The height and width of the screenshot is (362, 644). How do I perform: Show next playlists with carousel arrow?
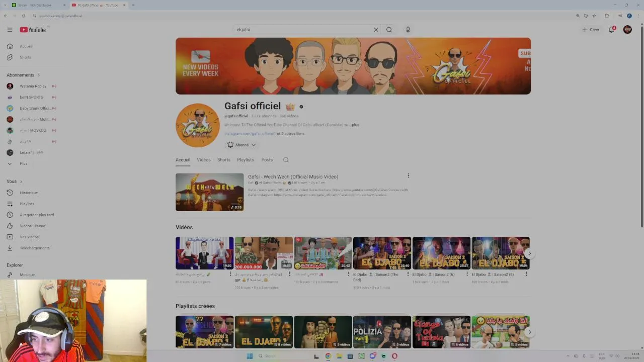[x=529, y=332]
